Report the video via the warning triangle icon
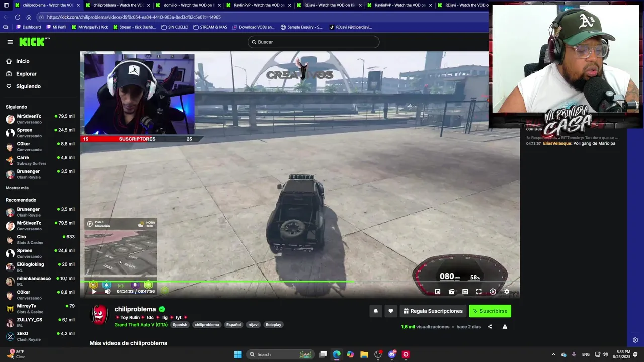The image size is (644, 362). coord(505,327)
